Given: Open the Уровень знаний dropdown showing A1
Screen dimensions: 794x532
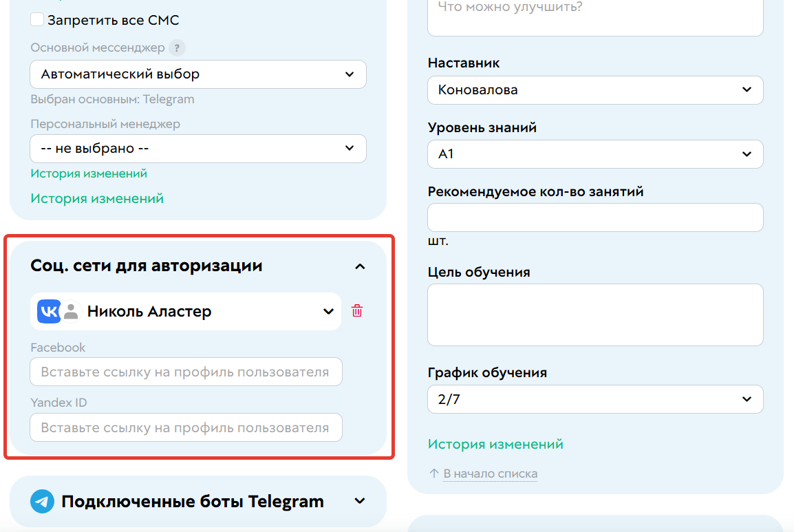Looking at the screenshot, I should click(594, 153).
